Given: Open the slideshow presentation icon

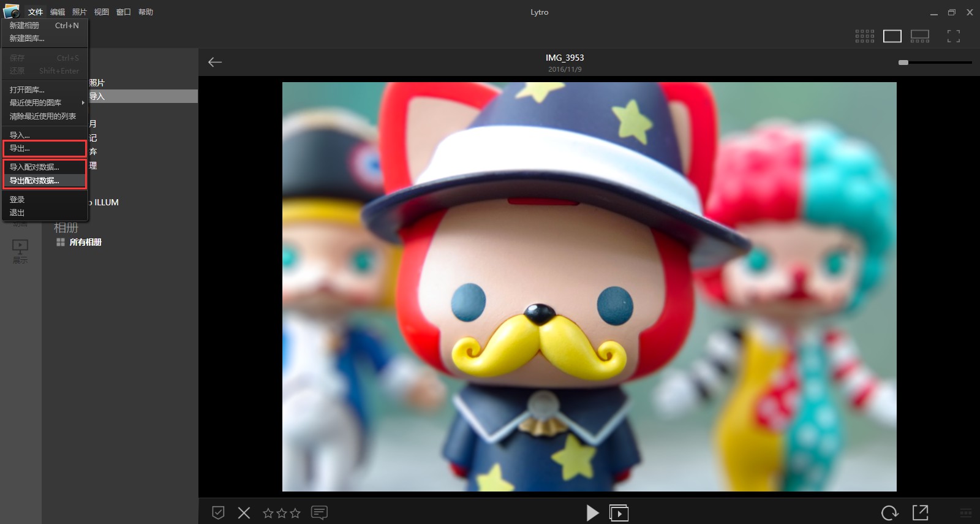Looking at the screenshot, I should pyautogui.click(x=619, y=513).
